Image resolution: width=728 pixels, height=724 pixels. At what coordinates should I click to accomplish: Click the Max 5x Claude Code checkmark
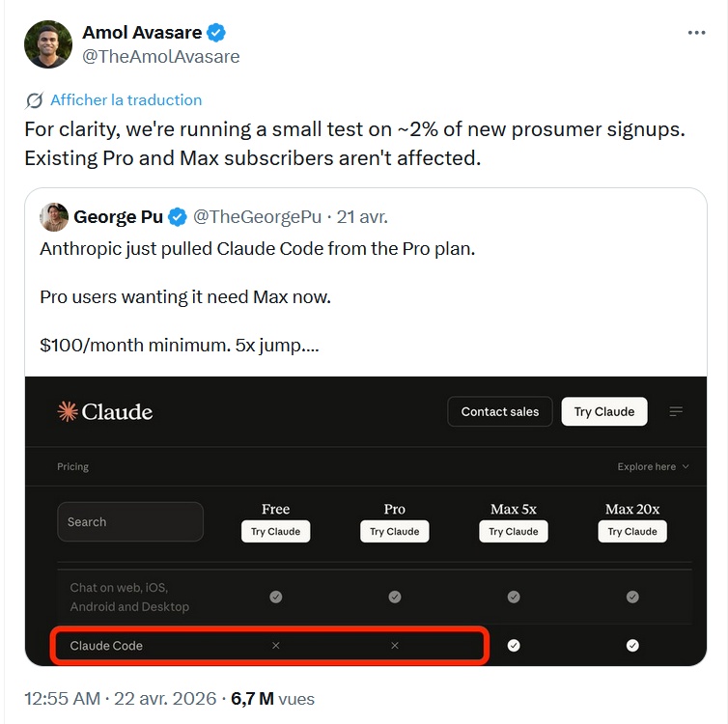[x=514, y=646]
